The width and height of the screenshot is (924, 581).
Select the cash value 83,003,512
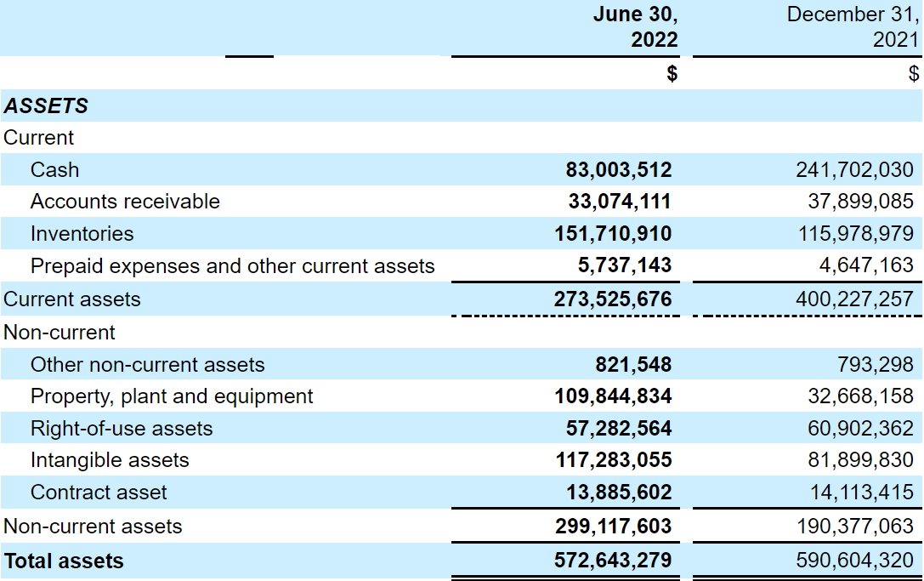tap(618, 170)
